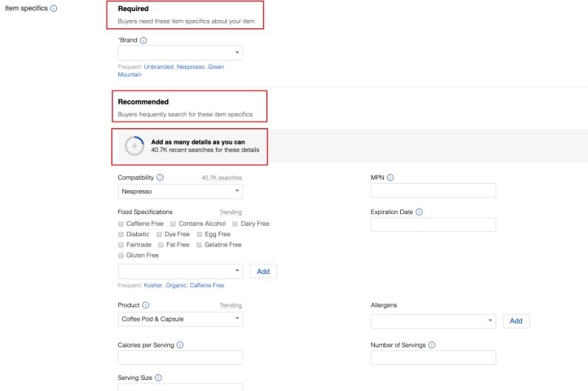Select the Unbranded frequent brand link
This screenshot has height=391, width=588.
[x=158, y=67]
